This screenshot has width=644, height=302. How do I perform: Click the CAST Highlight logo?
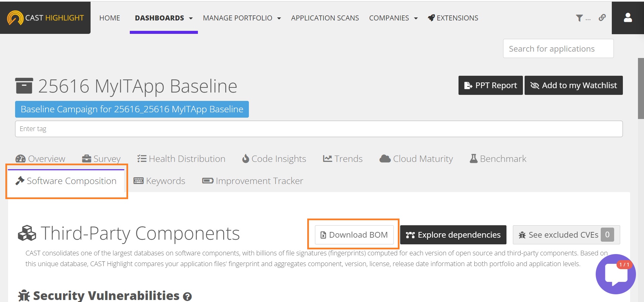(x=45, y=18)
